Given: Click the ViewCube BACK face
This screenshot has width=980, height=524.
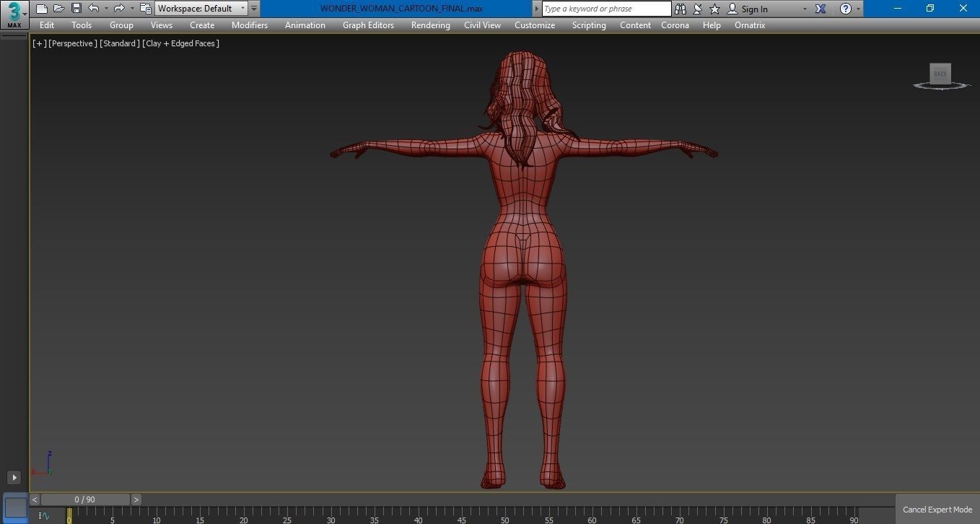Looking at the screenshot, I should 940,74.
